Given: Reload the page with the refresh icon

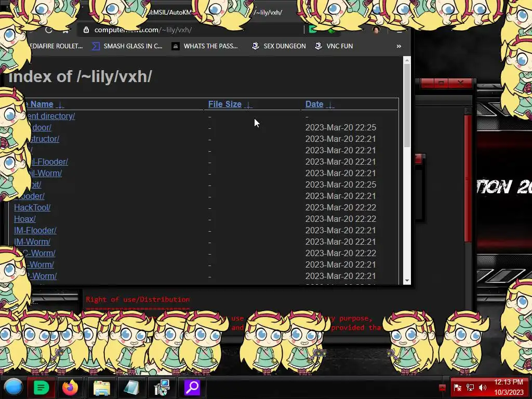Looking at the screenshot, I should pos(48,30).
